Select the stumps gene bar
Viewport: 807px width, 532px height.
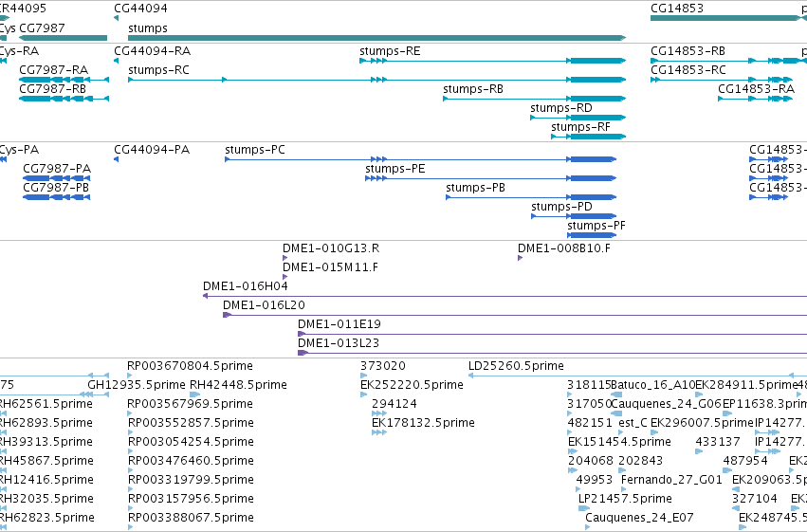pos(376,38)
